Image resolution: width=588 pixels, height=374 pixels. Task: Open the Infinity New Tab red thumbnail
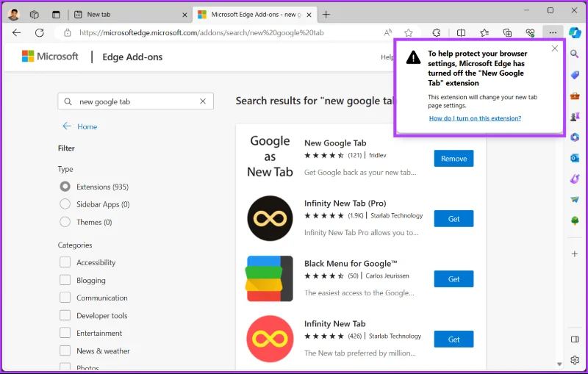270,339
